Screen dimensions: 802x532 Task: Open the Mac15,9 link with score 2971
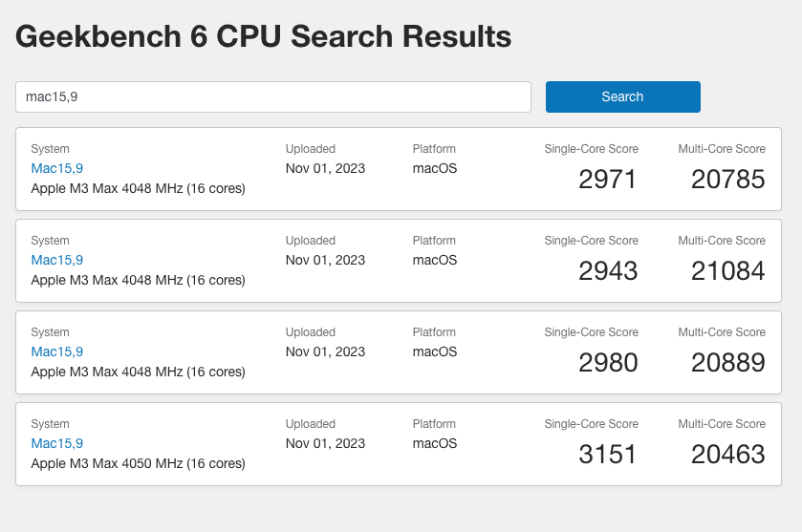pos(56,168)
